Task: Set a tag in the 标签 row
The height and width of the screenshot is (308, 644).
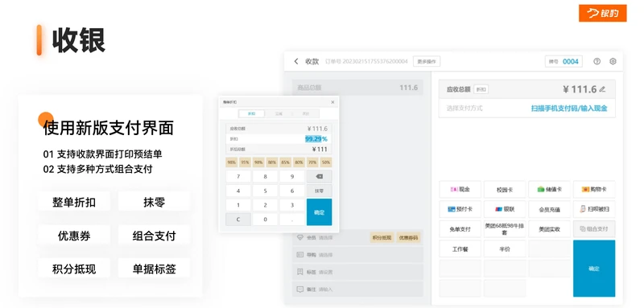Action: pos(357,272)
